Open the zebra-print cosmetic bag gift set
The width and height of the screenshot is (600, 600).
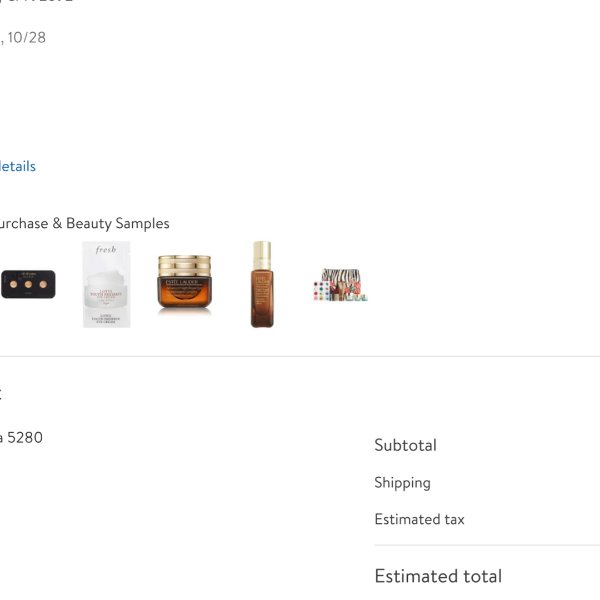point(340,285)
